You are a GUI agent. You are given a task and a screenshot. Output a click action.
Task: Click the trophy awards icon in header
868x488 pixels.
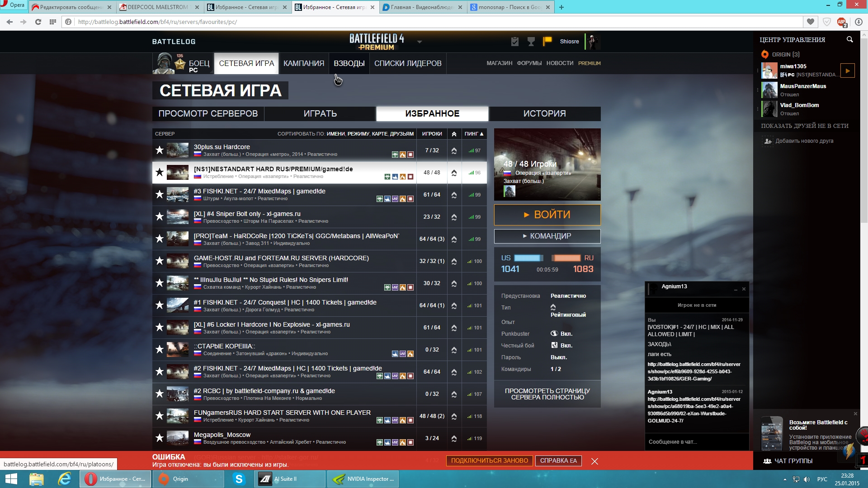[x=531, y=42]
